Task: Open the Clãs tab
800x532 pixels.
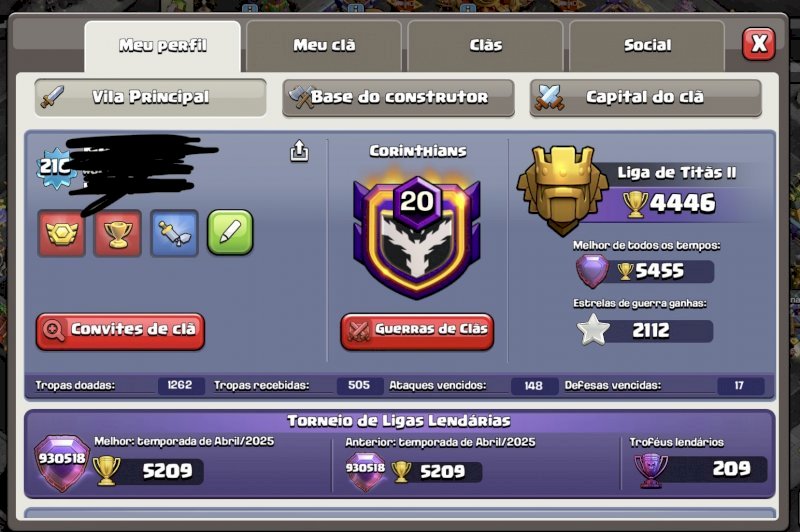Action: click(x=486, y=45)
